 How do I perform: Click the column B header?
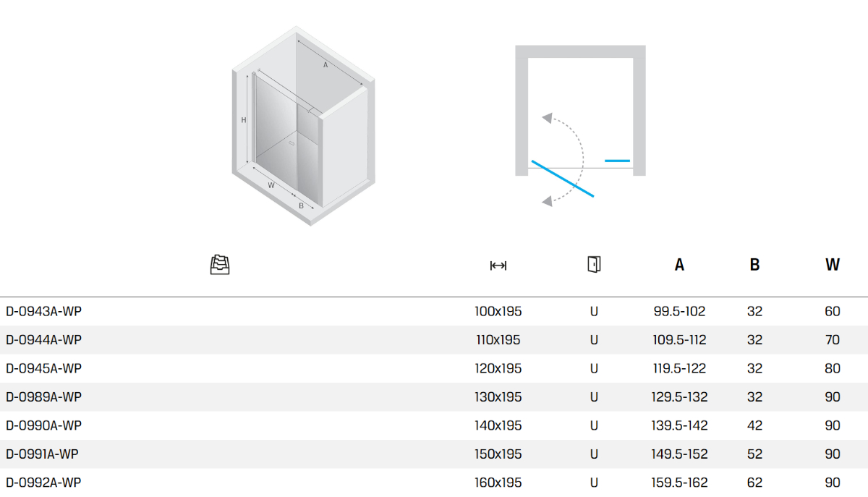click(x=754, y=265)
